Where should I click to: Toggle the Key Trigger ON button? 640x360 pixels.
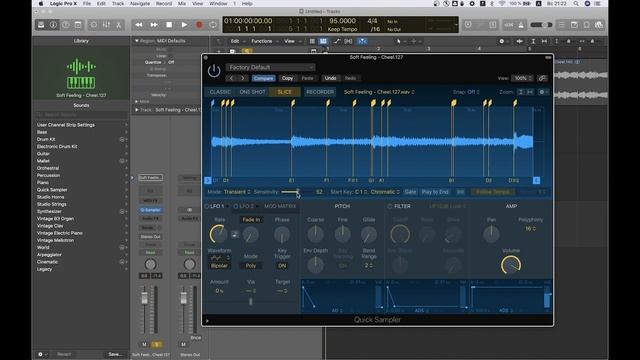click(x=282, y=266)
